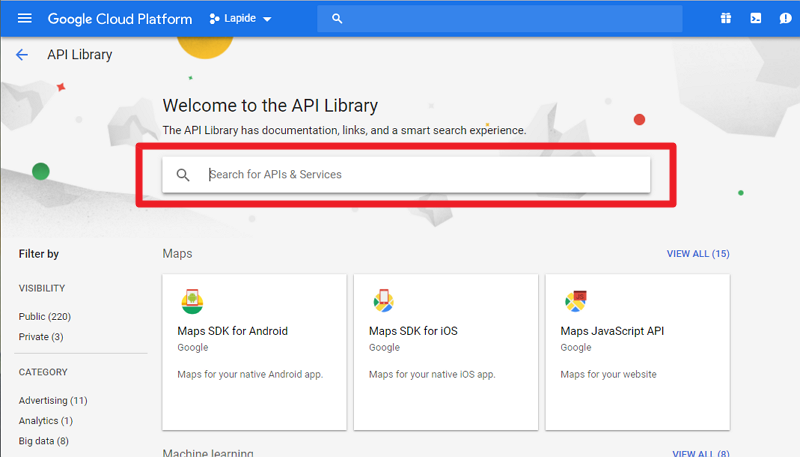The image size is (800, 457).
Task: Open the hamburger navigation menu
Action: click(x=24, y=18)
